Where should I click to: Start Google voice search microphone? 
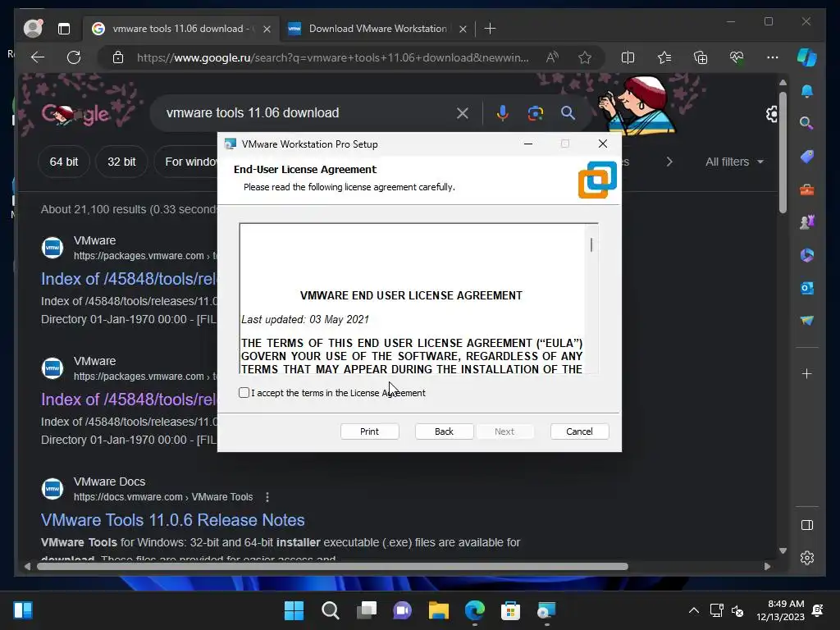503,113
